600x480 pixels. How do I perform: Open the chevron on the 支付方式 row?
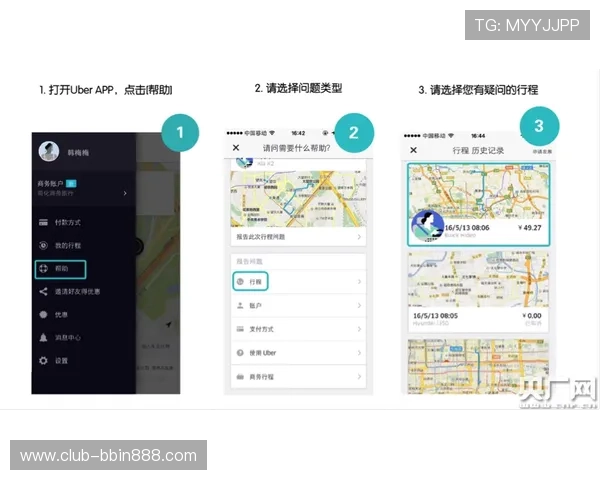pos(359,329)
